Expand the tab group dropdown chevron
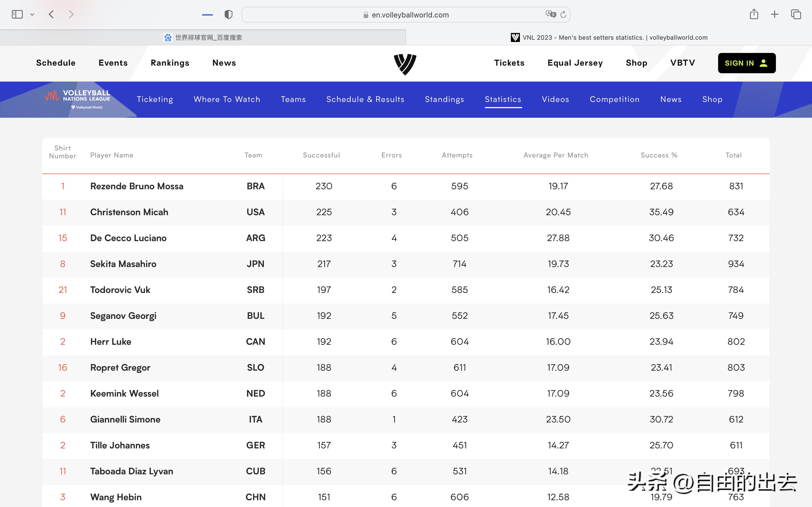 pos(32,14)
